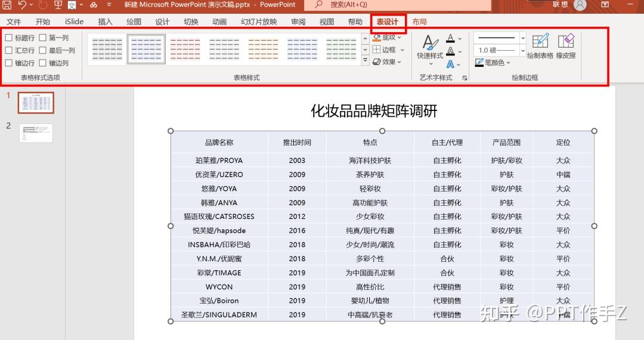This screenshot has height=340, width=644.
Task: Open text fill dropdown arrow
Action: 460,39
